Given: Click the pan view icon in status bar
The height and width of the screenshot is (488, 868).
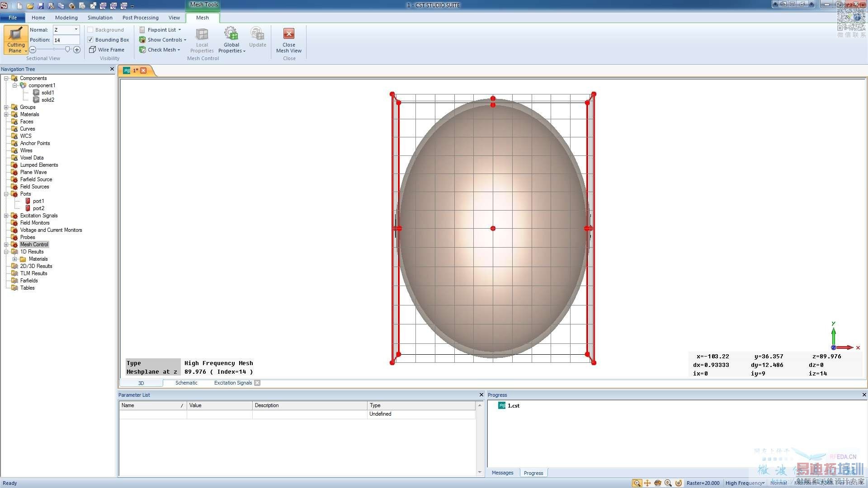Looking at the screenshot, I should [647, 483].
